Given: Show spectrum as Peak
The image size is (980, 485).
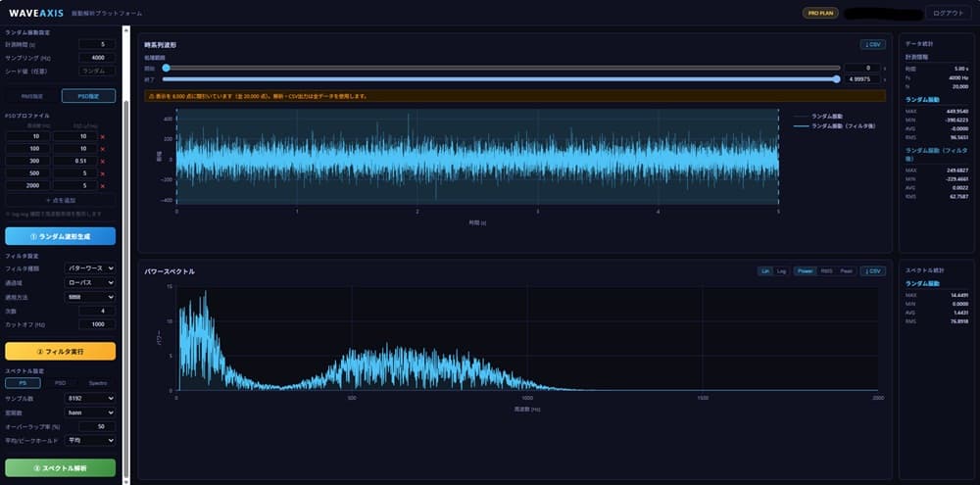Looking at the screenshot, I should click(846, 271).
